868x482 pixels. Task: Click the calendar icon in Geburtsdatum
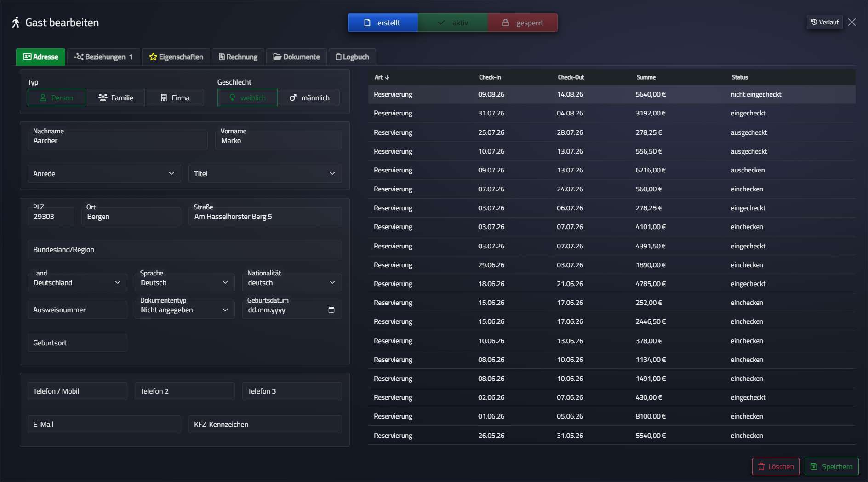(x=331, y=310)
